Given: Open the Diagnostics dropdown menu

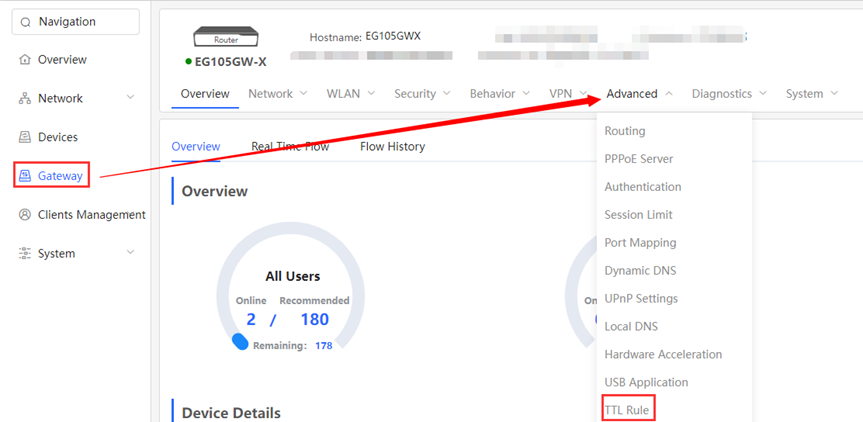Looking at the screenshot, I should tap(729, 94).
